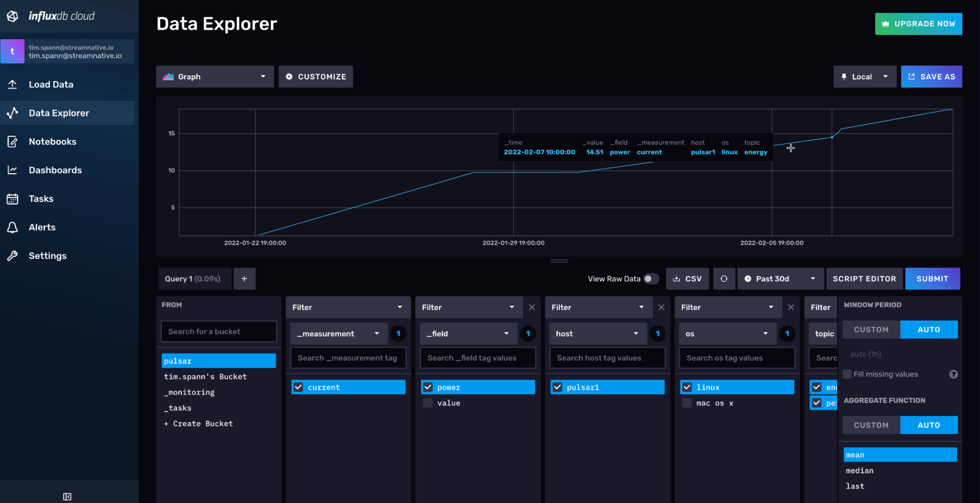Open Load Data via the upload icon

pos(13,84)
